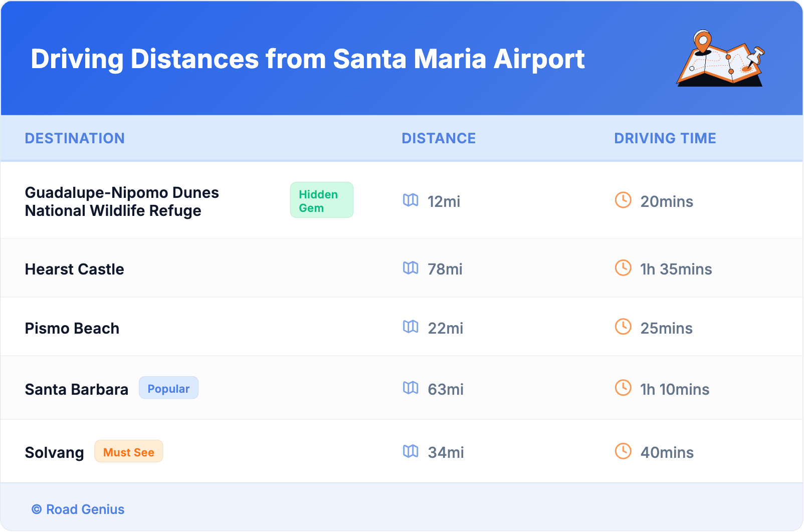This screenshot has width=804, height=532.
Task: Click the map icon next to 78mi
Action: (411, 268)
